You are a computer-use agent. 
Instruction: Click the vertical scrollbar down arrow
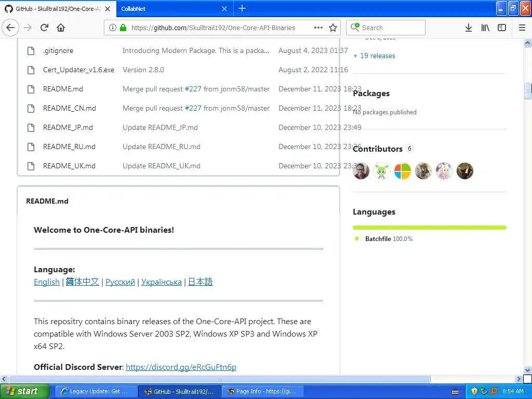pyautogui.click(x=527, y=370)
